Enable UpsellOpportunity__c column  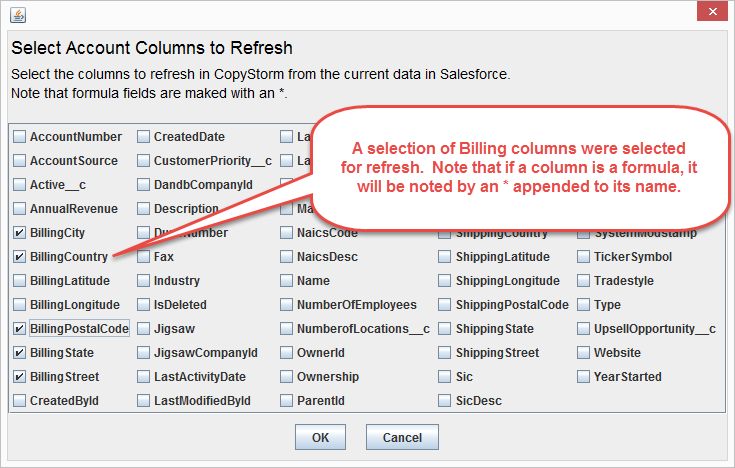(583, 329)
